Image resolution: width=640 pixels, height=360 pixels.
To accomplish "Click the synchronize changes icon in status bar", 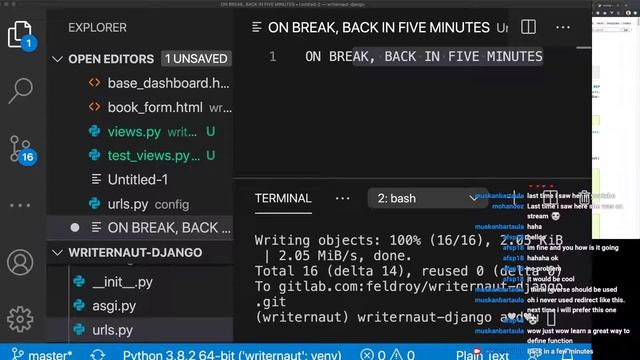I will 98,354.
